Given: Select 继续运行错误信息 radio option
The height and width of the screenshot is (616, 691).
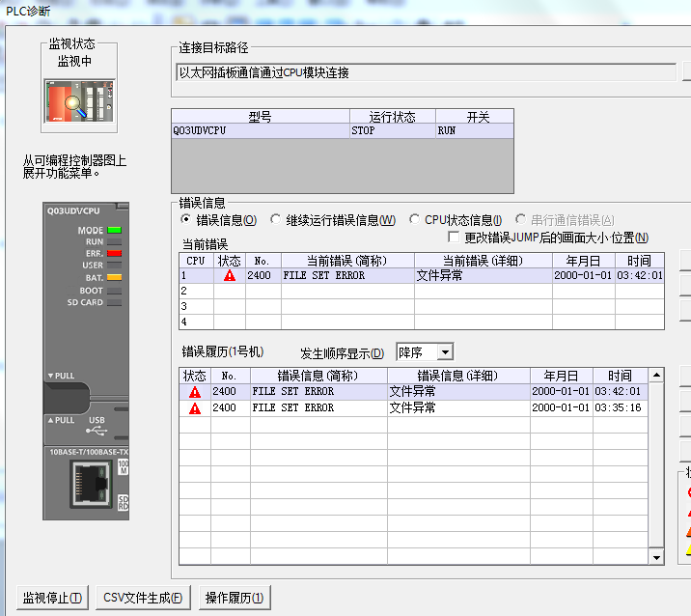Looking at the screenshot, I should coord(276,220).
